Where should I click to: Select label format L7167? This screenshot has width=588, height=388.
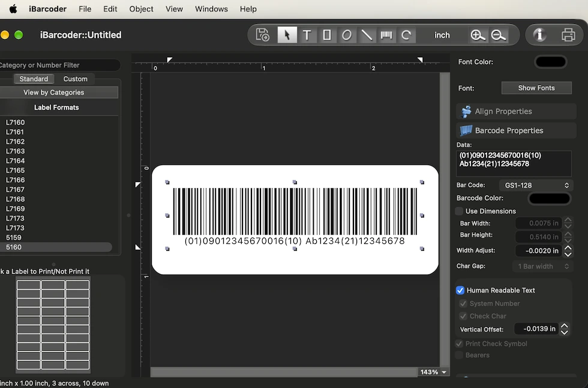pyautogui.click(x=16, y=190)
